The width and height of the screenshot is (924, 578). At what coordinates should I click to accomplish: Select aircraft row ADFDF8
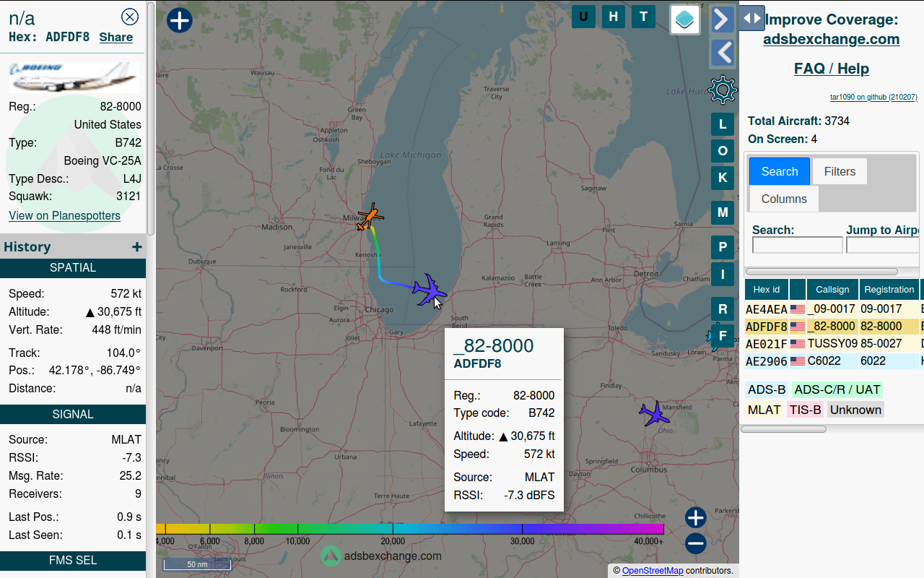834,327
